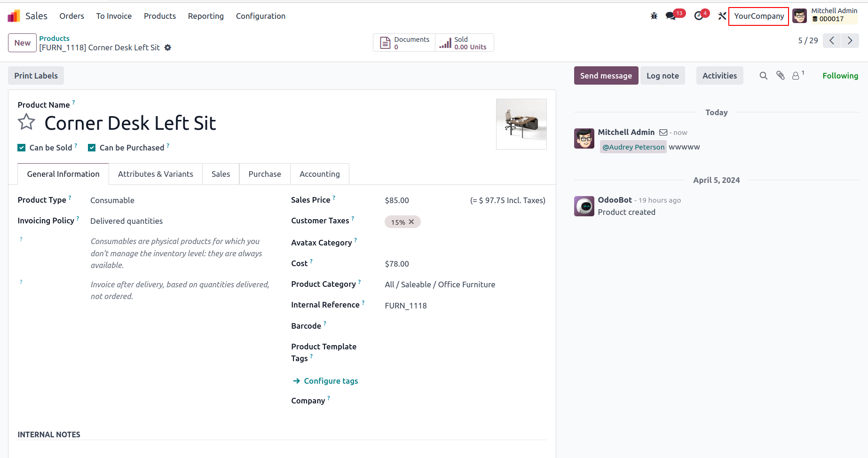This screenshot has height=458, width=868.
Task: Open the debug bug icon menu
Action: click(654, 16)
